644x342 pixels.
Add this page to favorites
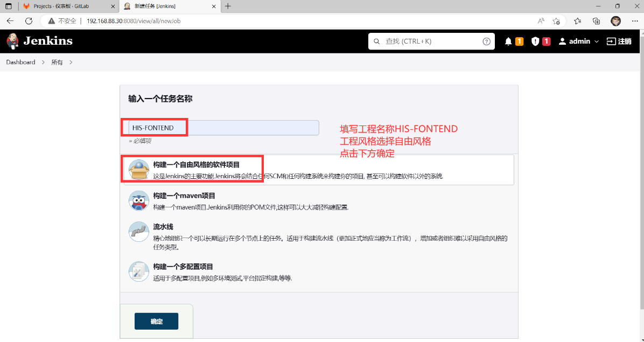click(x=556, y=21)
